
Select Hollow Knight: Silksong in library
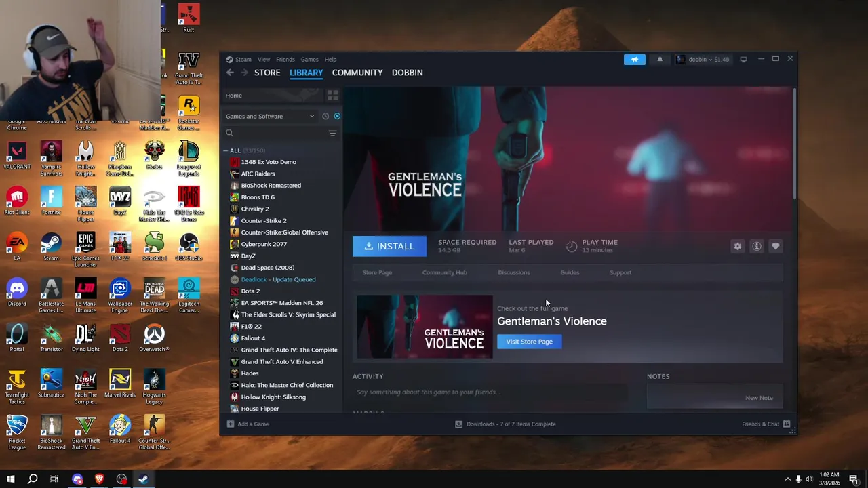click(x=273, y=397)
